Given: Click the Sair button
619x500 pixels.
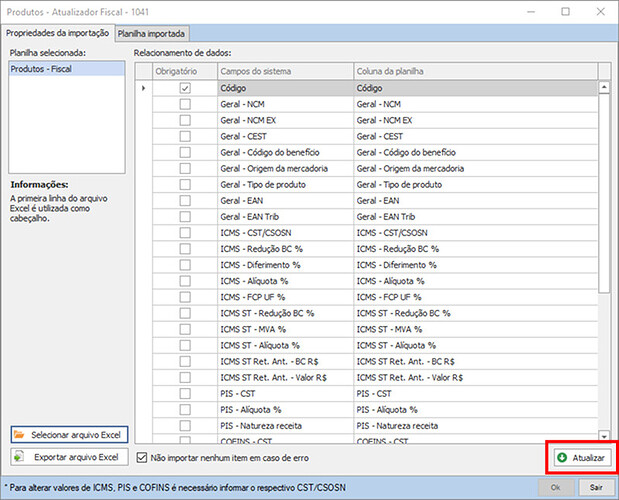Looking at the screenshot, I should coord(595,486).
